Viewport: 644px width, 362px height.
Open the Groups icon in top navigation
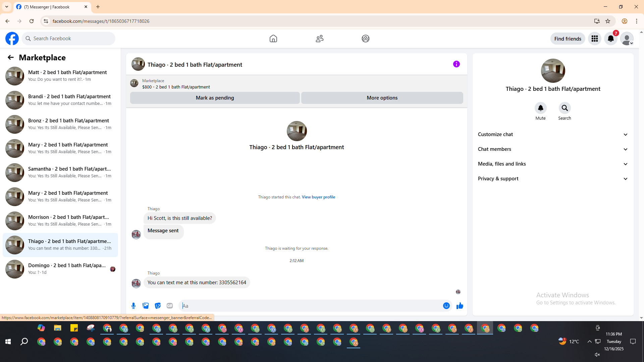366,39
